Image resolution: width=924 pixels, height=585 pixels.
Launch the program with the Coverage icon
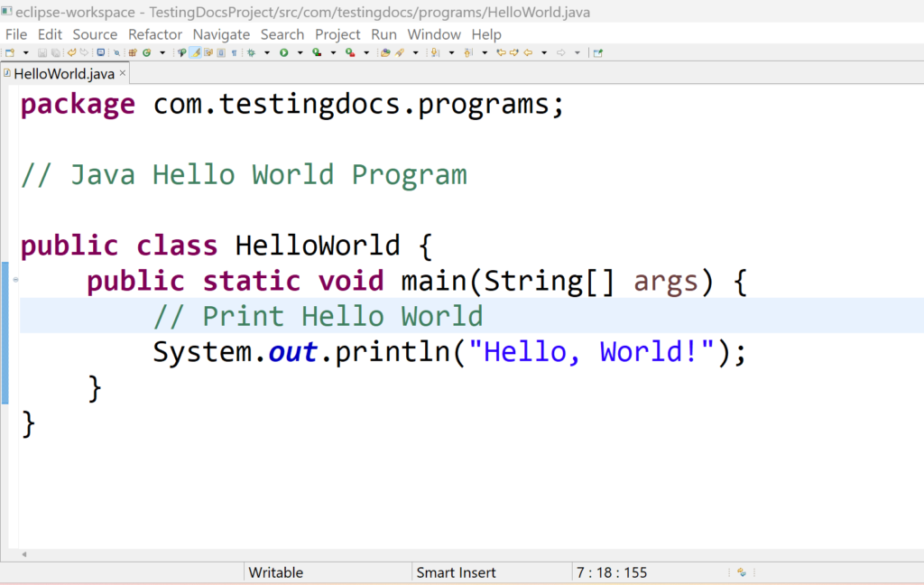click(314, 52)
